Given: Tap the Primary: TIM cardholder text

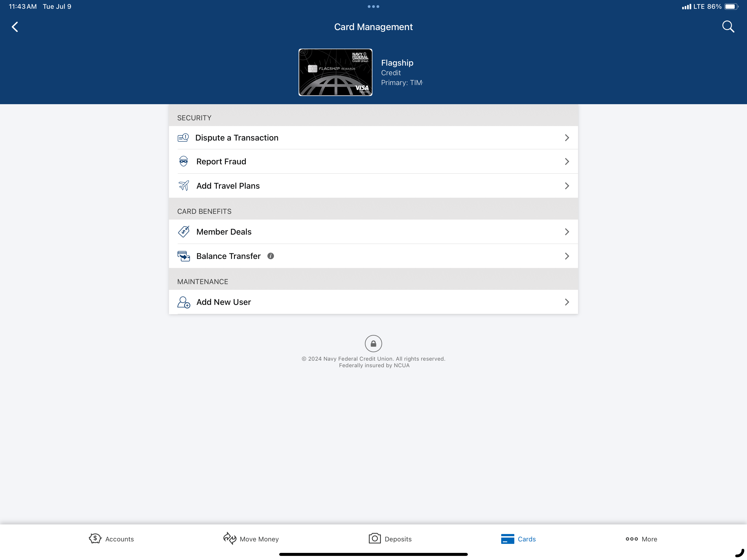Looking at the screenshot, I should 402,83.
